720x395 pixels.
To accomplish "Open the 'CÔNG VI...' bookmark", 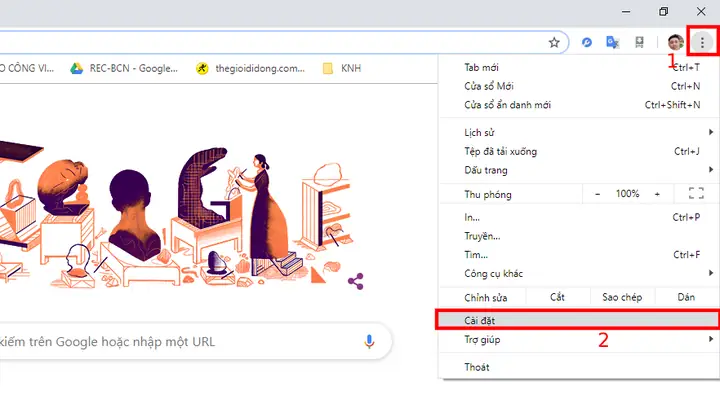I will (27, 68).
